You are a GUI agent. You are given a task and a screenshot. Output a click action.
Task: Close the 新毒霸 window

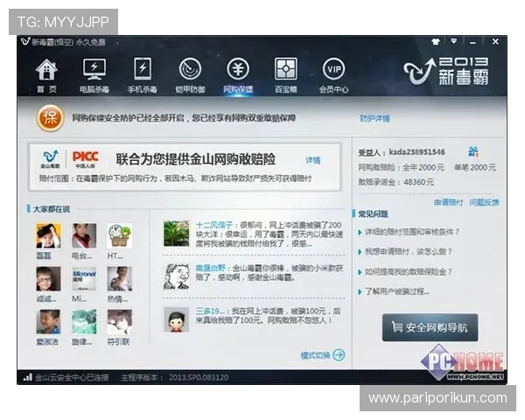(495, 41)
